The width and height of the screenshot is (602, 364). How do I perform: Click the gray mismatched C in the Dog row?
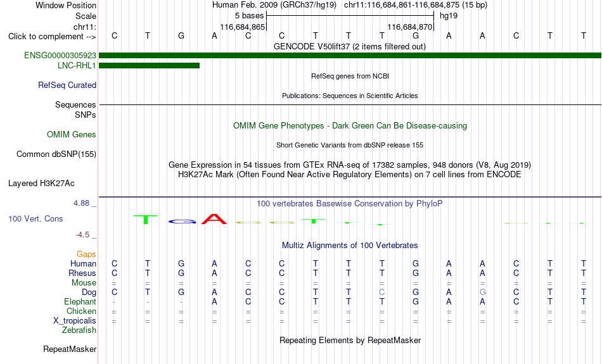tap(381, 292)
